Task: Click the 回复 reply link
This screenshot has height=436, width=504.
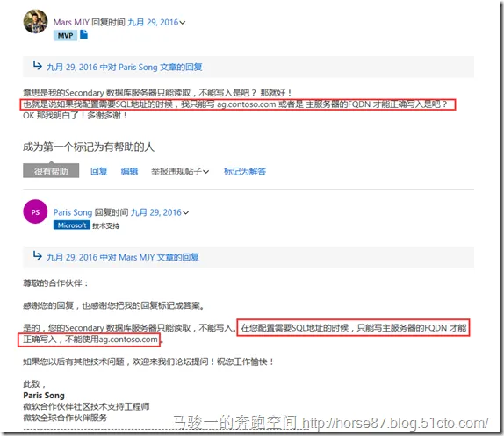Action: pos(99,171)
